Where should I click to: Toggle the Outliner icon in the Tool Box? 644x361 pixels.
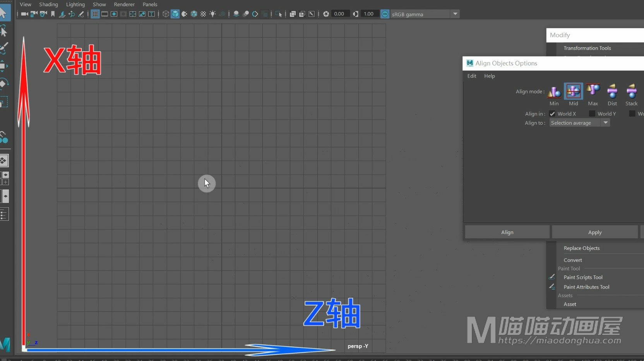4,214
